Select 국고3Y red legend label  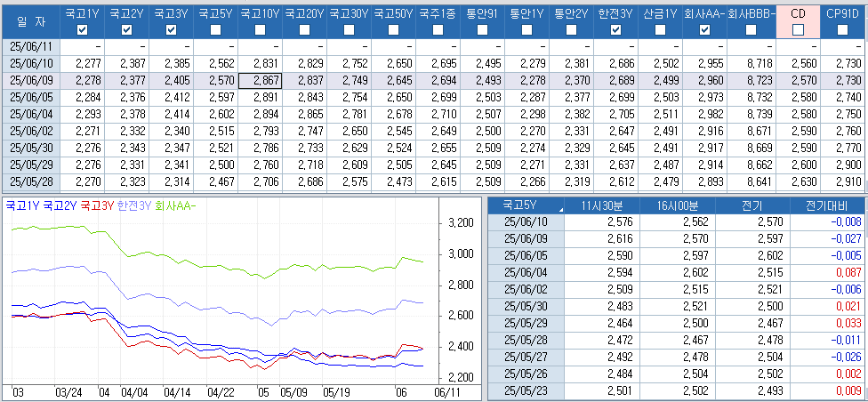97,205
